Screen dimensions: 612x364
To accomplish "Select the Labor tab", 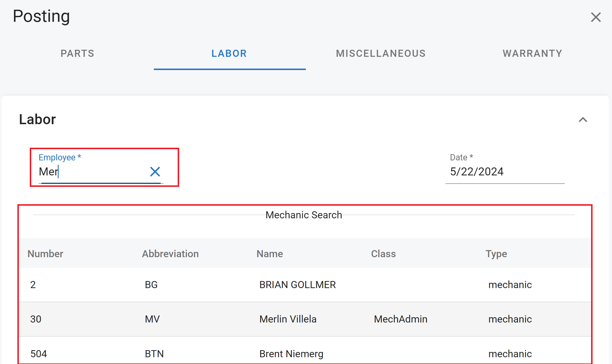I will coord(229,54).
